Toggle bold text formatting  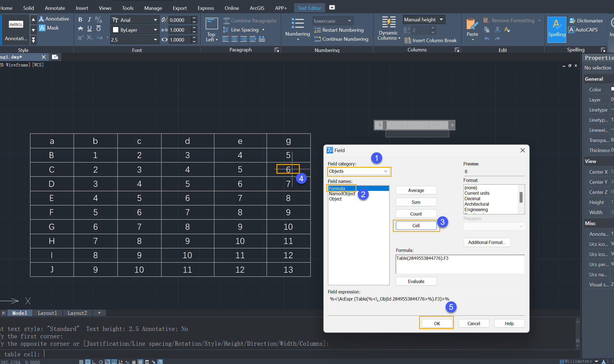[x=80, y=20]
